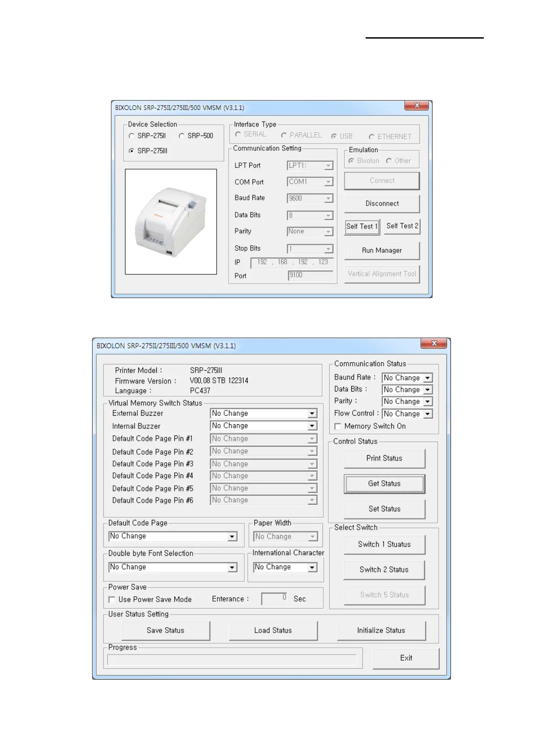Choose Other emulation radio button

[x=389, y=161]
